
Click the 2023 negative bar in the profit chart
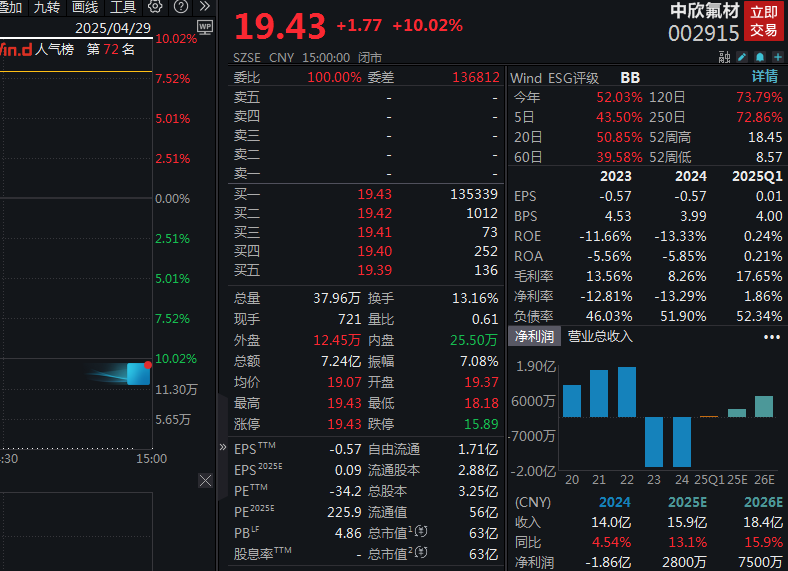(x=654, y=442)
